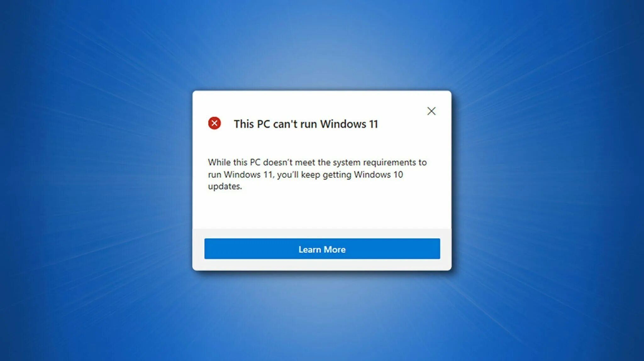Image resolution: width=644 pixels, height=361 pixels.
Task: Click the Windows 11 upgrade info link
Action: coord(322,249)
